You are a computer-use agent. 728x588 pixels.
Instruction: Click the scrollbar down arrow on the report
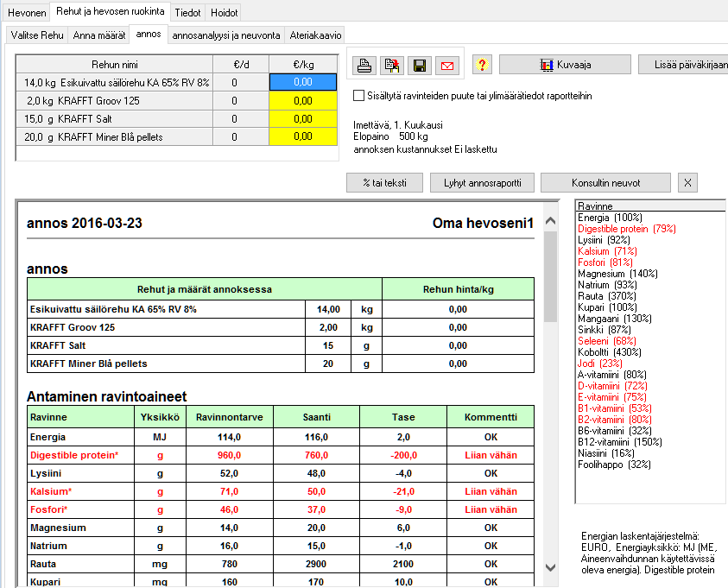point(549,568)
